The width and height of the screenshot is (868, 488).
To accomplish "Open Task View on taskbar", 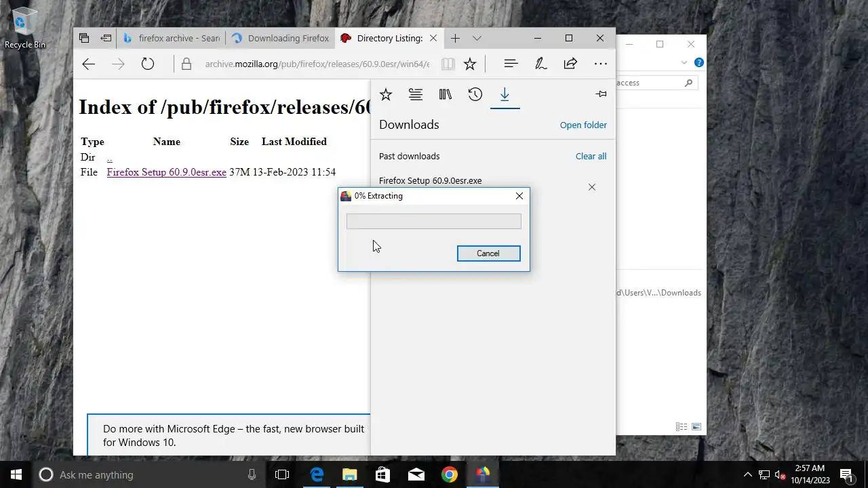I will tap(282, 474).
